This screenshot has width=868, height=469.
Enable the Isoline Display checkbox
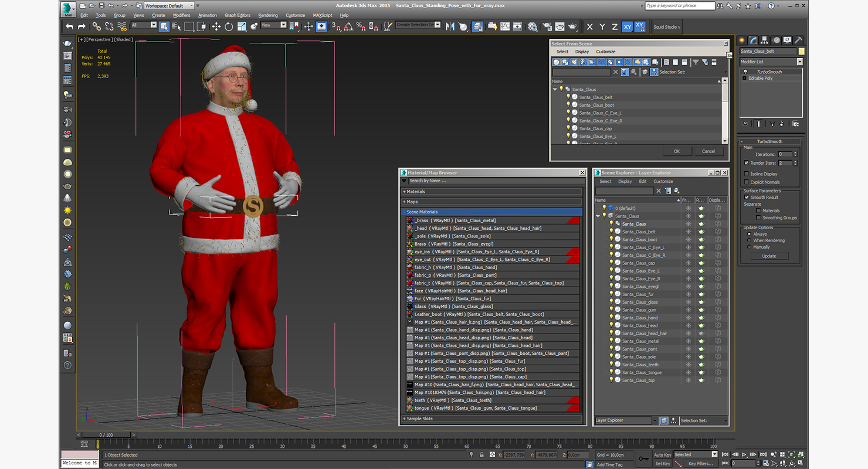pos(746,174)
